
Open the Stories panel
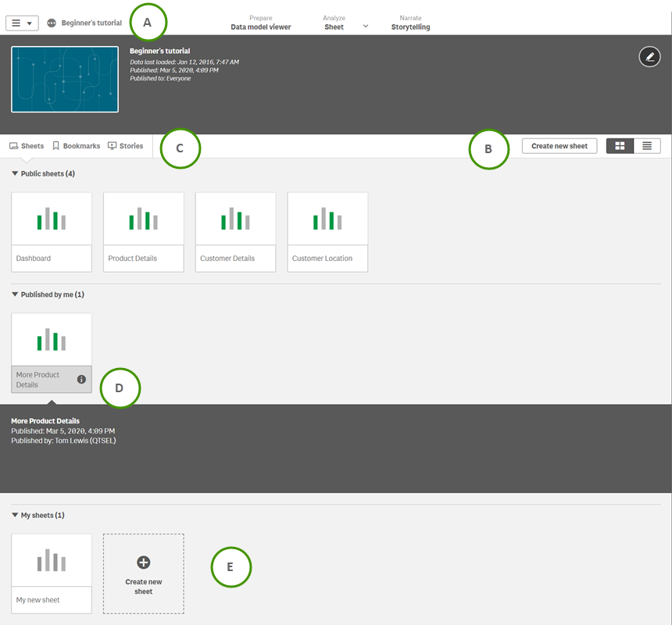[125, 145]
